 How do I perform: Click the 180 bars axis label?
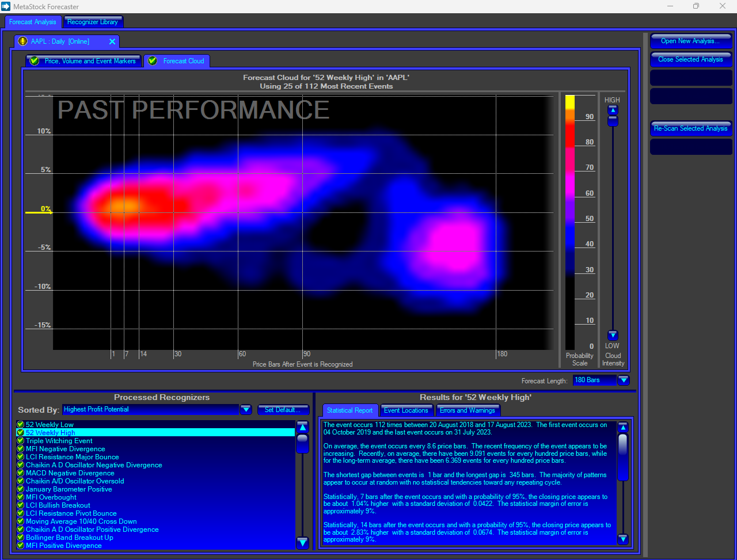point(502,354)
